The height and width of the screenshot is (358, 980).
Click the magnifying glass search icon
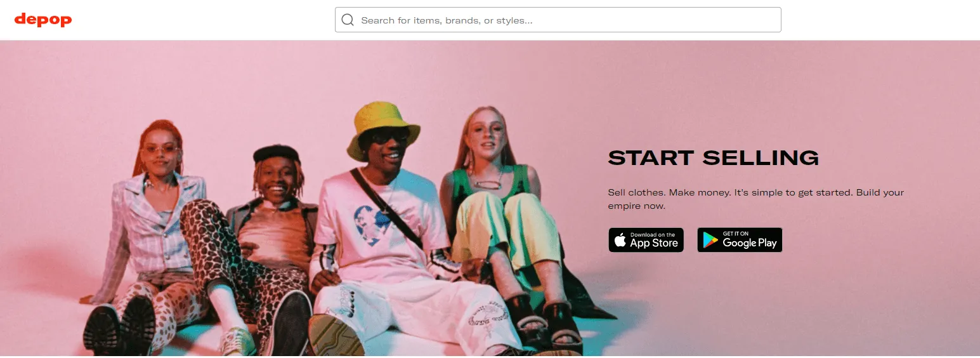[348, 20]
